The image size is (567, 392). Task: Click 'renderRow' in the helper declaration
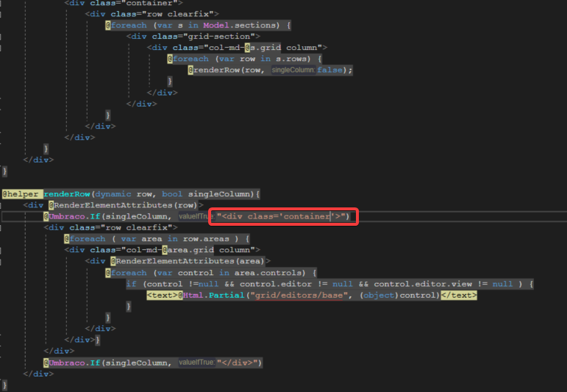tap(67, 194)
